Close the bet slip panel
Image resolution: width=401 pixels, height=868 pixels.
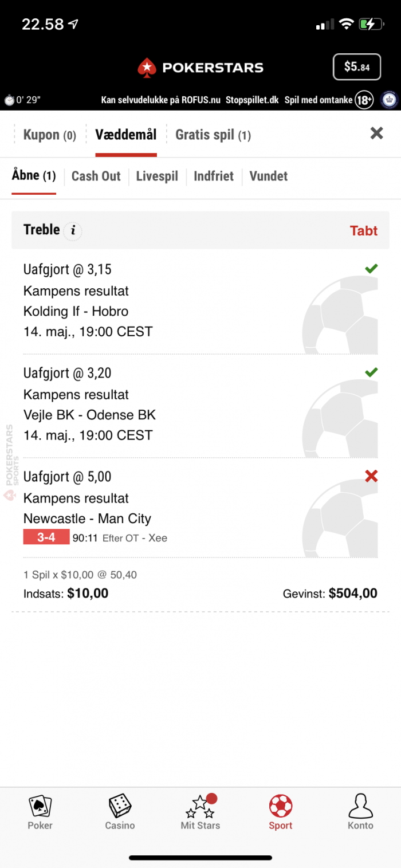pyautogui.click(x=376, y=133)
